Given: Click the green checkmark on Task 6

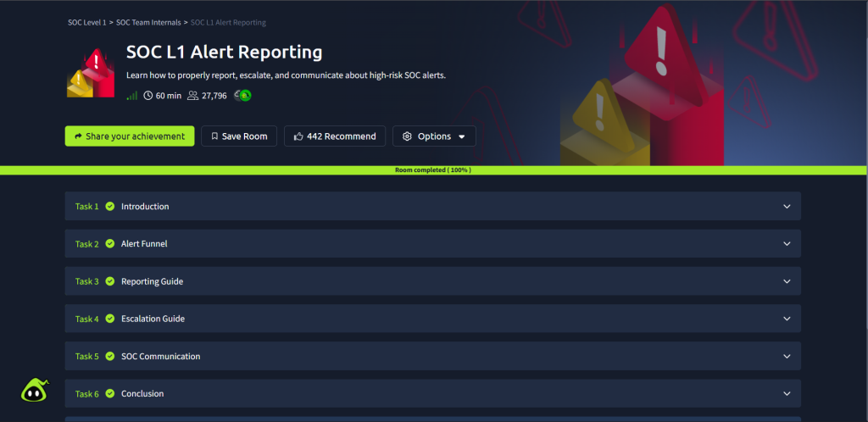Looking at the screenshot, I should pyautogui.click(x=110, y=394).
